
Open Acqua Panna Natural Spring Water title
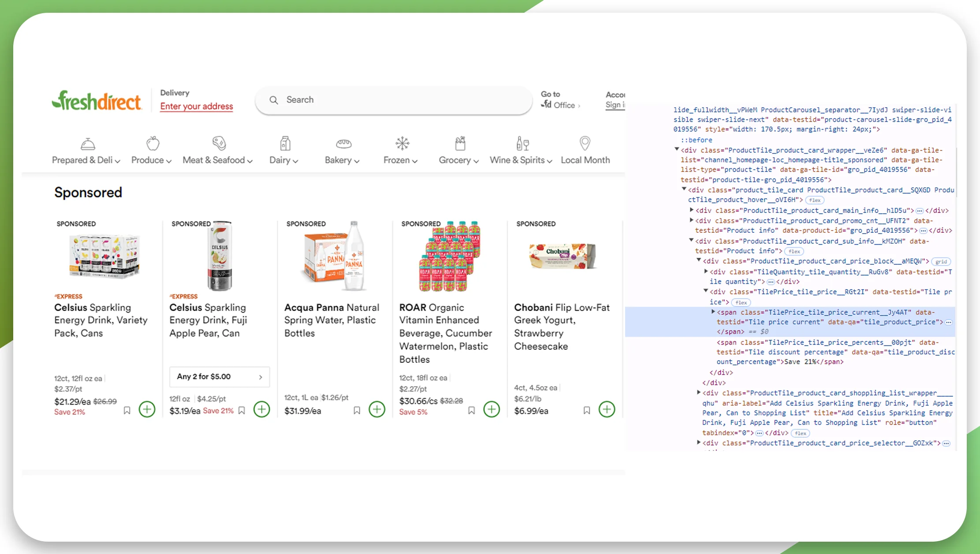click(x=332, y=320)
